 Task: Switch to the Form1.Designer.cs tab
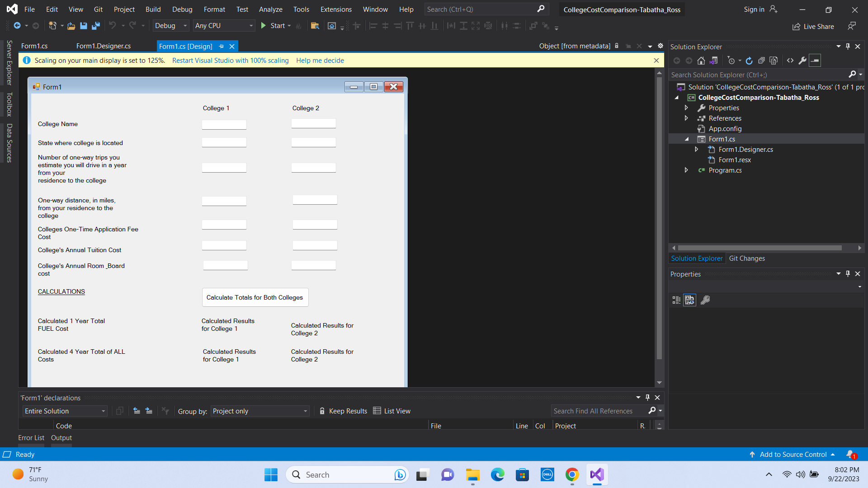103,46
